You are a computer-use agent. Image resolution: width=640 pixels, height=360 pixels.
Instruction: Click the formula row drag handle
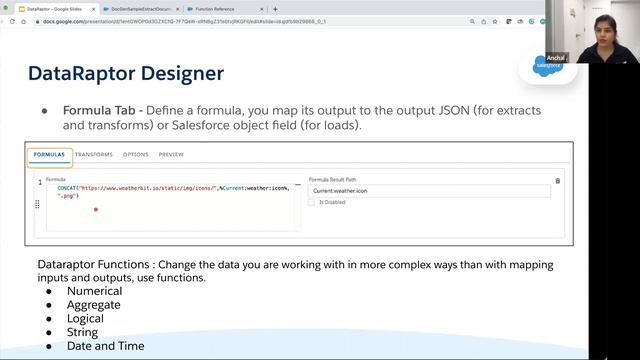pos(37,204)
